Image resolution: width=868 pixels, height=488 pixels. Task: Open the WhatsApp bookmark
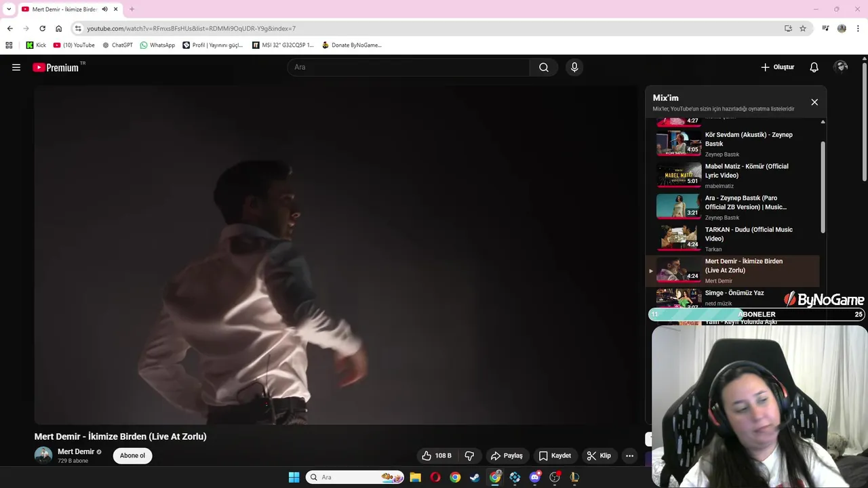pos(157,45)
